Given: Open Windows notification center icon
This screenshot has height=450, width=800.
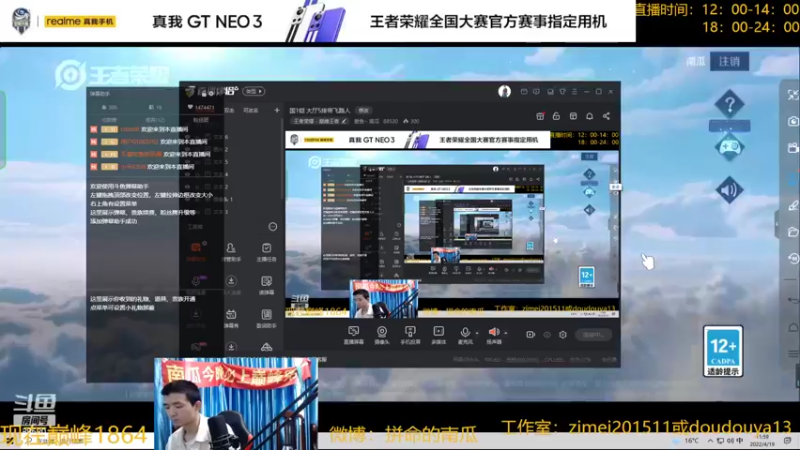Looking at the screenshot, I should (x=787, y=440).
